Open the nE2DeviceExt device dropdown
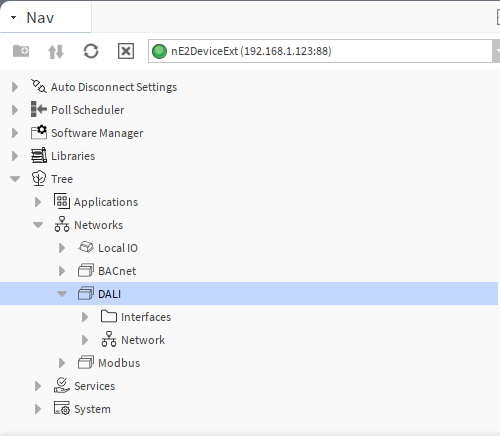This screenshot has height=436, width=500. coord(496,51)
